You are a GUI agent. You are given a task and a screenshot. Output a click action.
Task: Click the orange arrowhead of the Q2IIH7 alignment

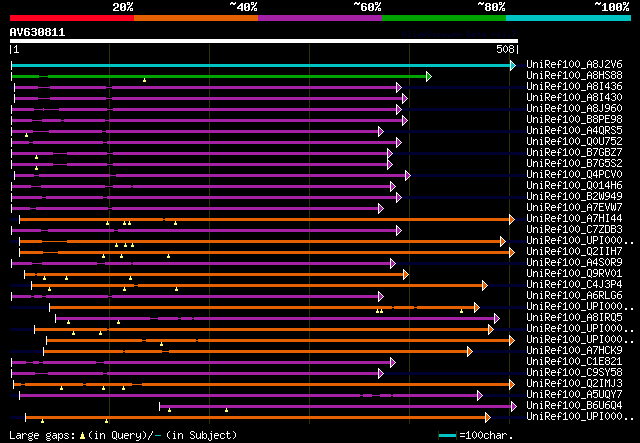511,253
